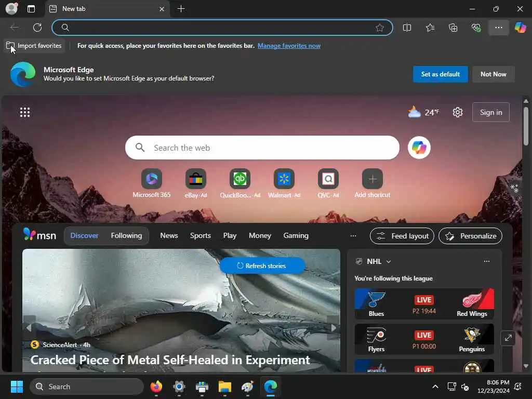The width and height of the screenshot is (532, 399).
Task: Open the Cracked Piece of Metal article
Action: (x=170, y=360)
